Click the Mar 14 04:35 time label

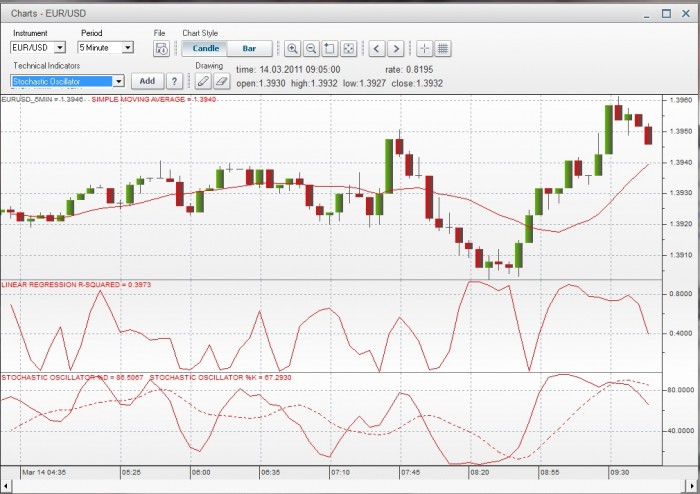point(44,472)
